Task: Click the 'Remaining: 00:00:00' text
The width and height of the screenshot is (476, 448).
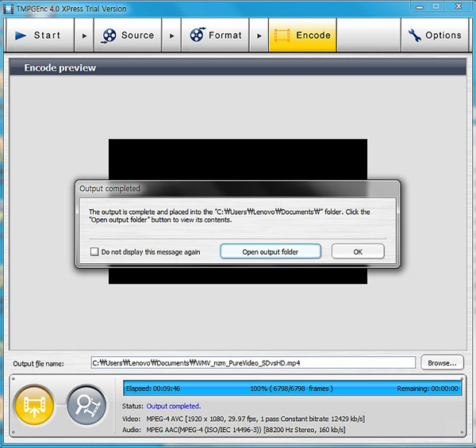Action: 428,389
